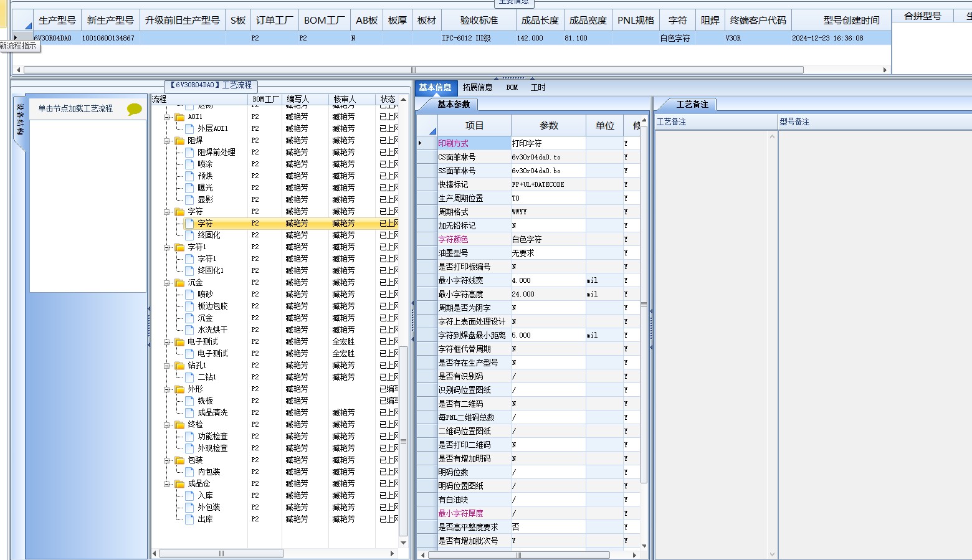The height and width of the screenshot is (560, 972).
Task: Collapse the 钻孔1 folder node
Action: pos(167,366)
